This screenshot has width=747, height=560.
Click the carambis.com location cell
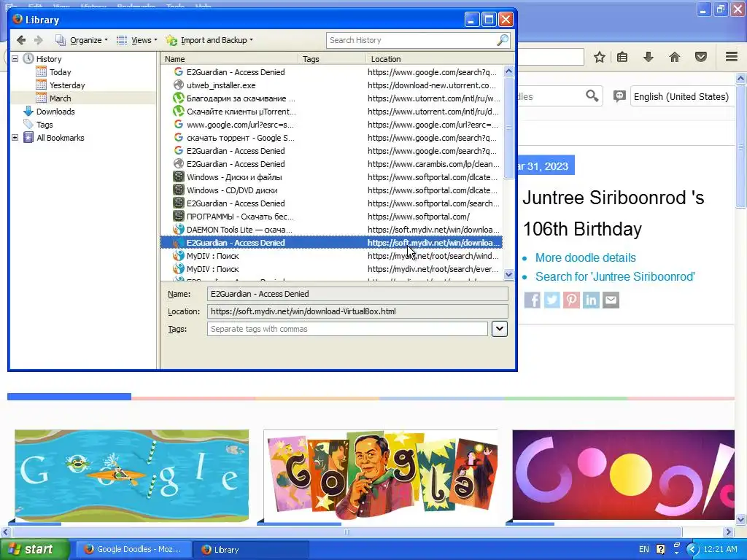433,164
